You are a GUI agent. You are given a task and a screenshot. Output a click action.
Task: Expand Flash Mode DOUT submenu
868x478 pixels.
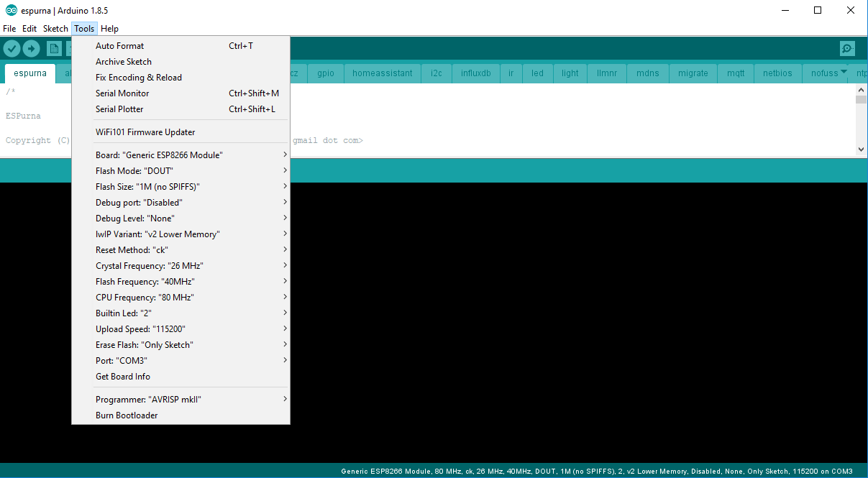tap(181, 171)
